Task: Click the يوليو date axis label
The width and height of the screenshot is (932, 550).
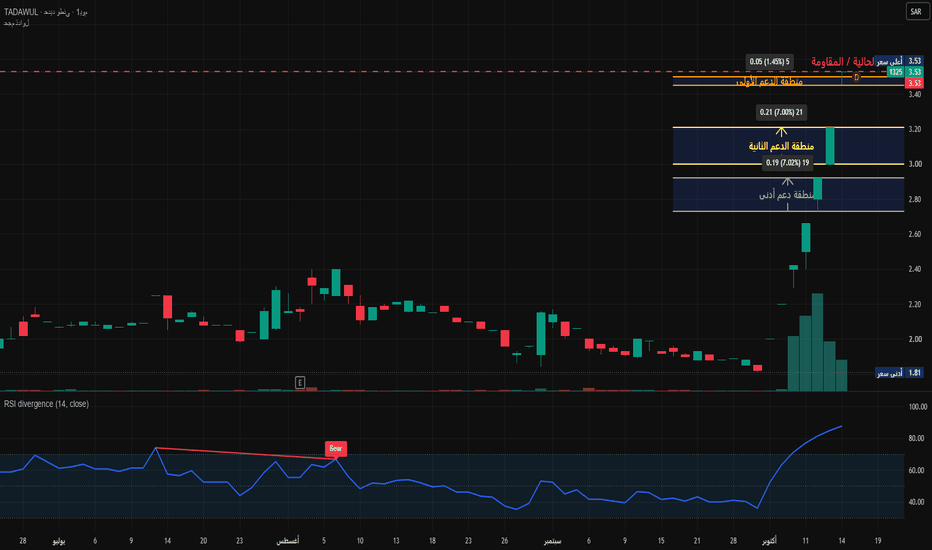Action: pyautogui.click(x=59, y=540)
